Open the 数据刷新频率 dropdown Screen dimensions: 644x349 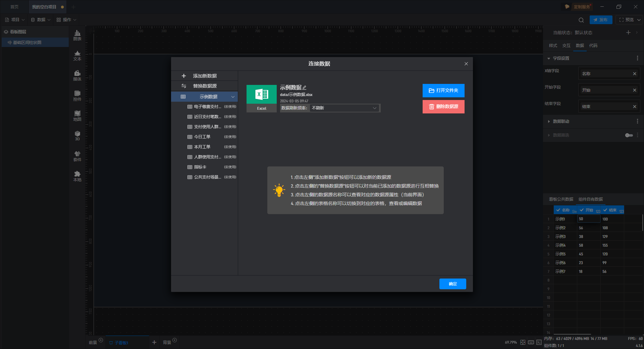[x=344, y=108]
